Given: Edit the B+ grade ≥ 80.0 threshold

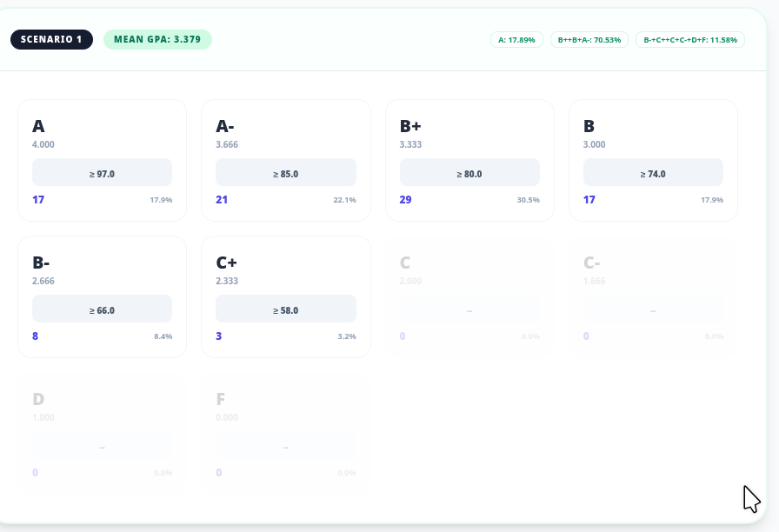Looking at the screenshot, I should (469, 173).
